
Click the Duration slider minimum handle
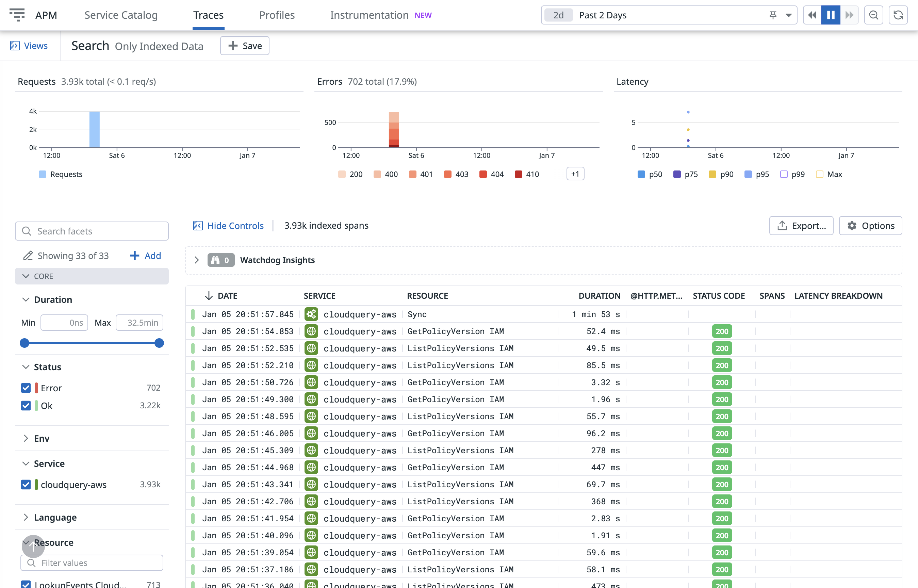click(x=24, y=343)
